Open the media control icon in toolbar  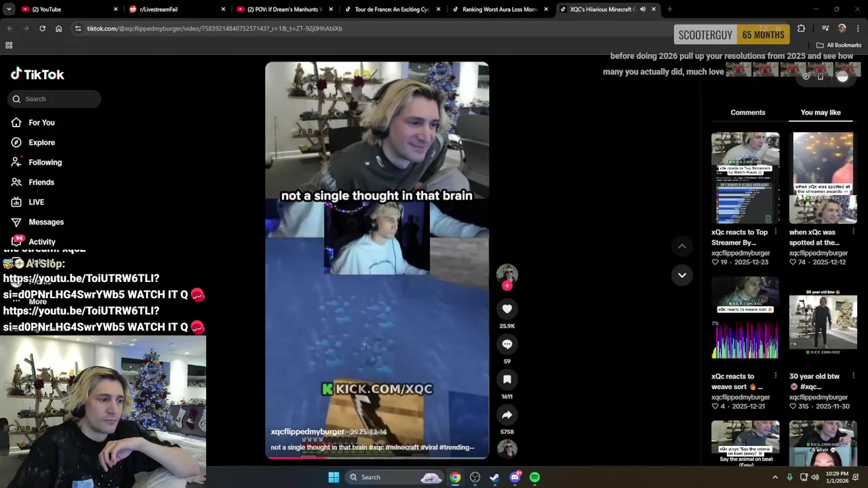[x=825, y=28]
